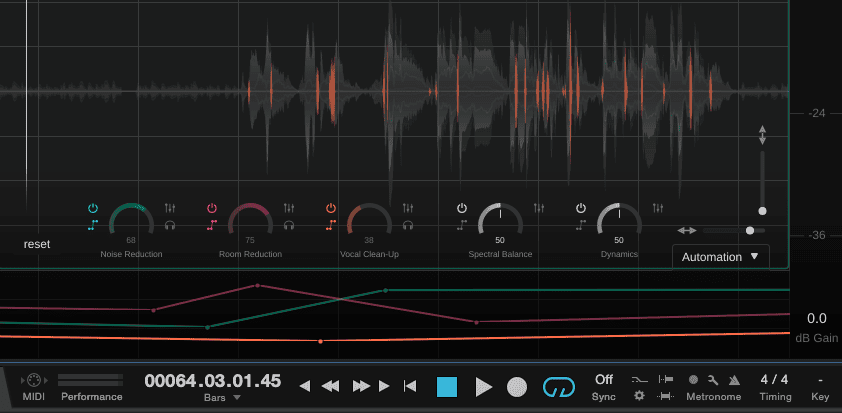Image resolution: width=842 pixels, height=413 pixels.
Task: Click the reset button
Action: click(37, 244)
